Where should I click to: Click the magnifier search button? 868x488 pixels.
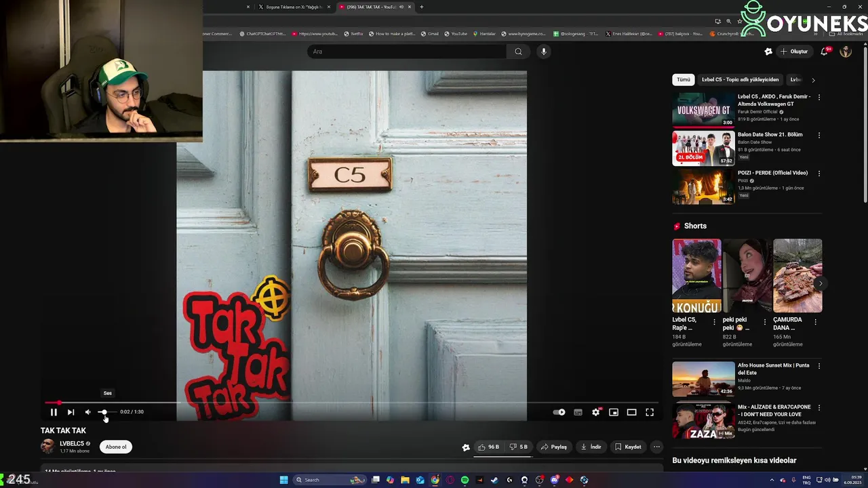518,52
